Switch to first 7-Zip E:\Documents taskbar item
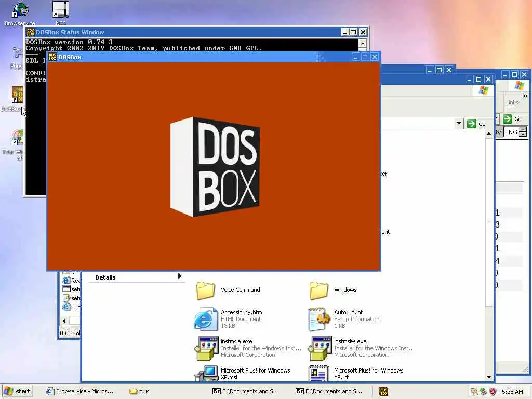Viewport: 532px width, 399px height. pos(246,391)
